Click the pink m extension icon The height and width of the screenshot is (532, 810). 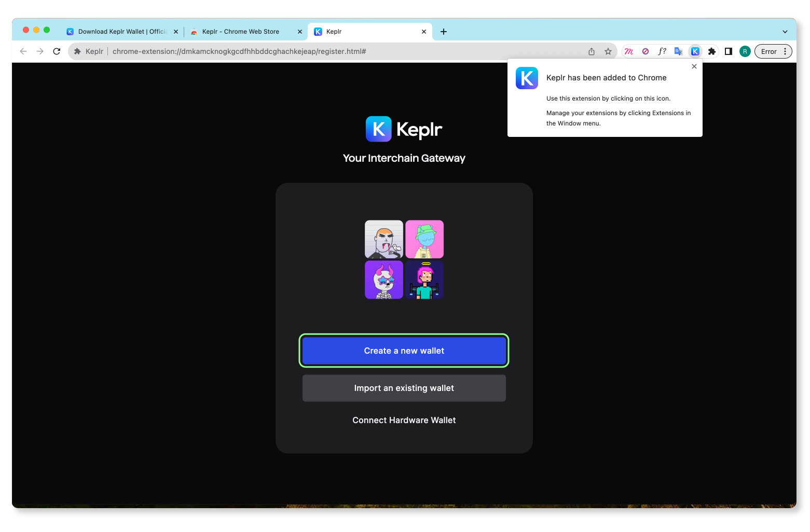[629, 51]
